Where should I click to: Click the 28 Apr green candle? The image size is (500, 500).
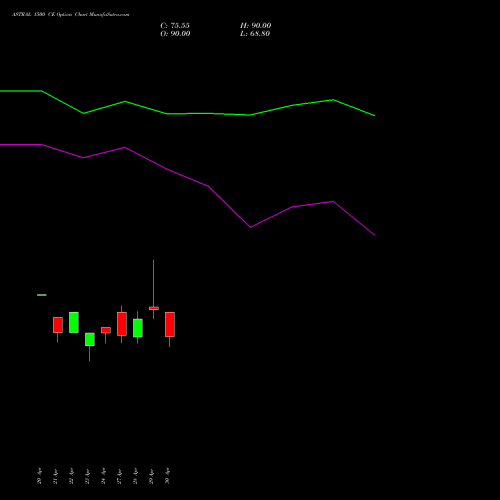tap(138, 328)
